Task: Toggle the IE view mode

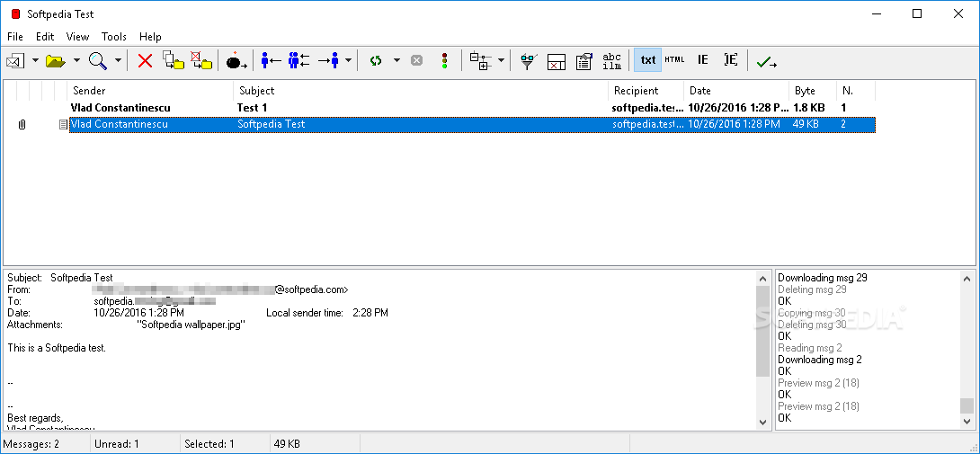Action: tap(703, 60)
